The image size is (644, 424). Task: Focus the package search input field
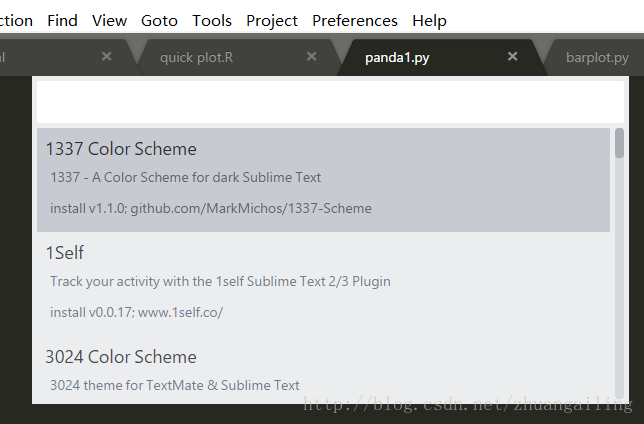pos(330,102)
